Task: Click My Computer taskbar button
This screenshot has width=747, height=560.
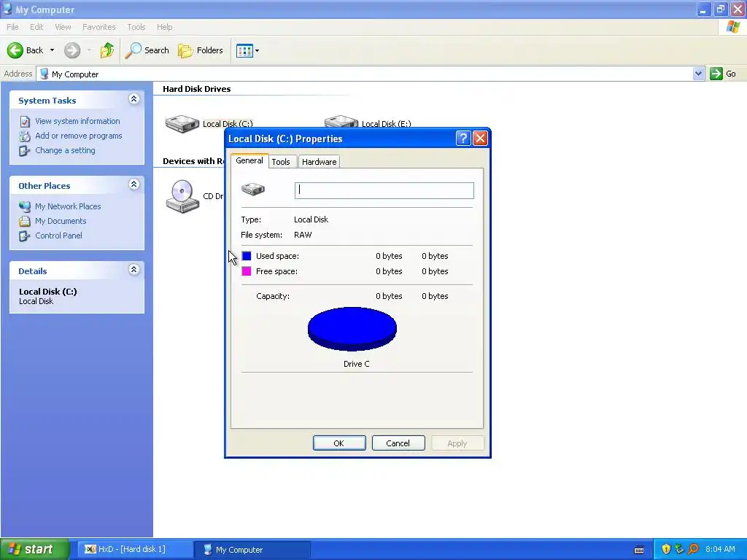Action: [x=252, y=549]
